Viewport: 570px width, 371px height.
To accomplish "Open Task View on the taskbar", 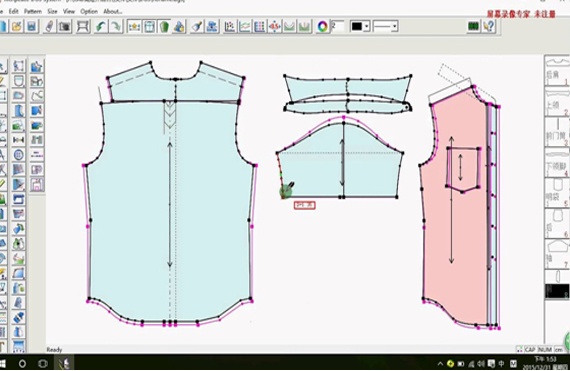I will [x=43, y=363].
